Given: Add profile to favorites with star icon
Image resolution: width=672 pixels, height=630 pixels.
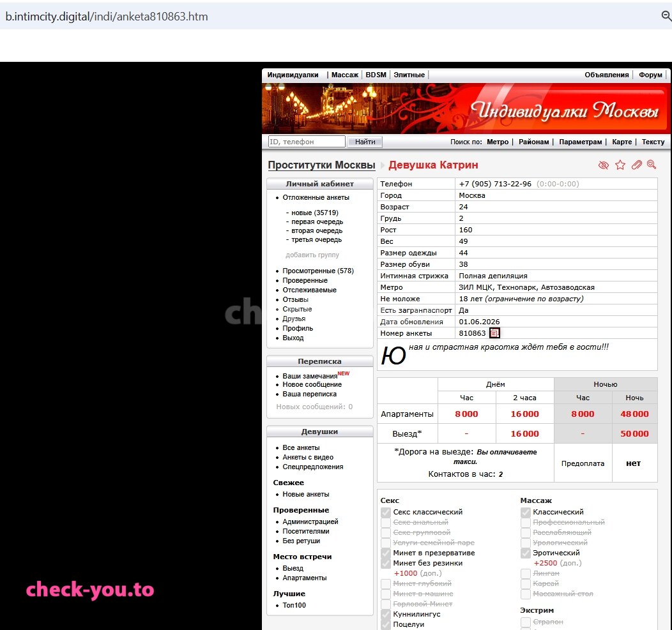Looking at the screenshot, I should pyautogui.click(x=620, y=165).
